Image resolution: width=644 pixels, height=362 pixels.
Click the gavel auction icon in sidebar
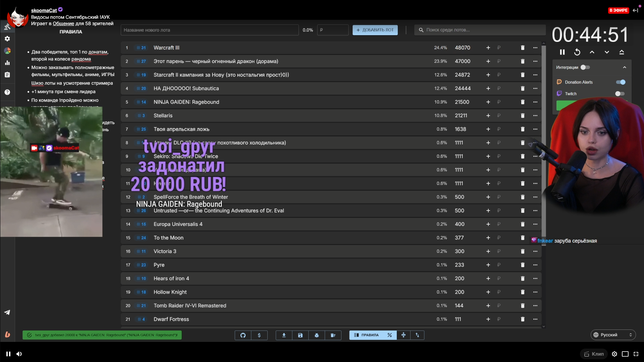coord(7,27)
